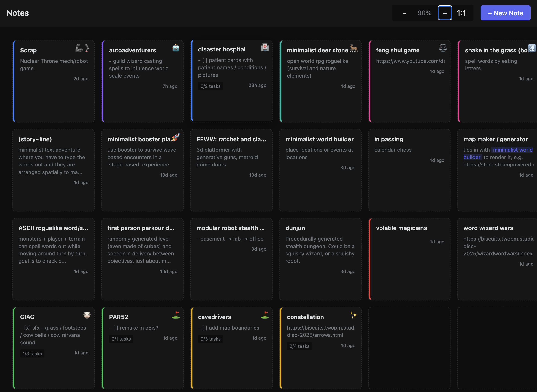
Task: Check the 'add map boundaries' task
Action: 205,328
